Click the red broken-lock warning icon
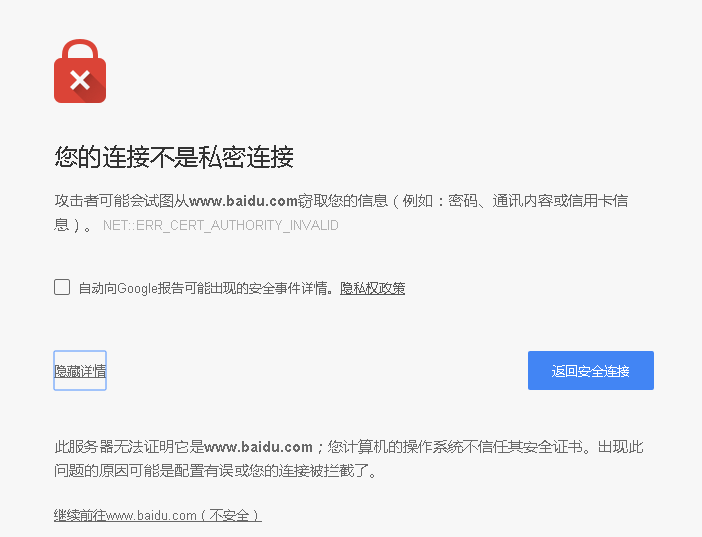 [80, 71]
